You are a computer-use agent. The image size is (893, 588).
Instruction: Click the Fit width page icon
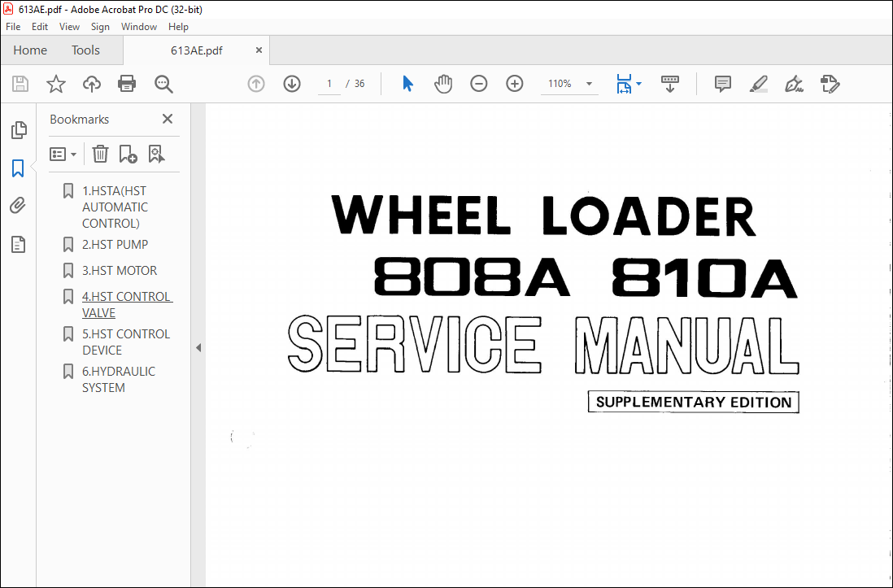[624, 84]
